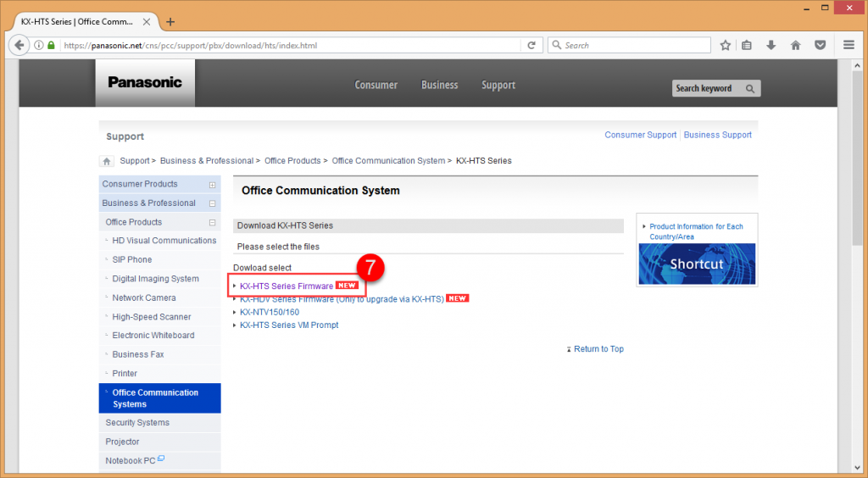This screenshot has width=868, height=478.
Task: Open Product Information for Each Country/Area
Action: point(696,231)
